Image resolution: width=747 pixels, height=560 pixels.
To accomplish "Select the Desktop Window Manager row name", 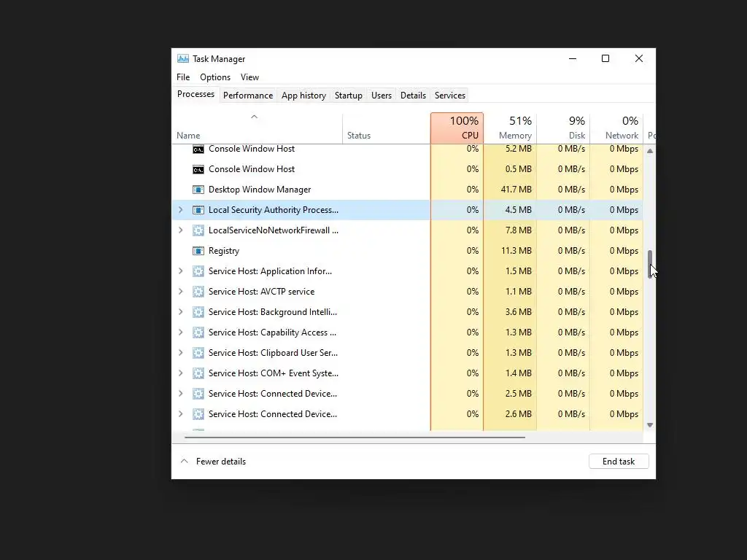I will click(x=260, y=190).
